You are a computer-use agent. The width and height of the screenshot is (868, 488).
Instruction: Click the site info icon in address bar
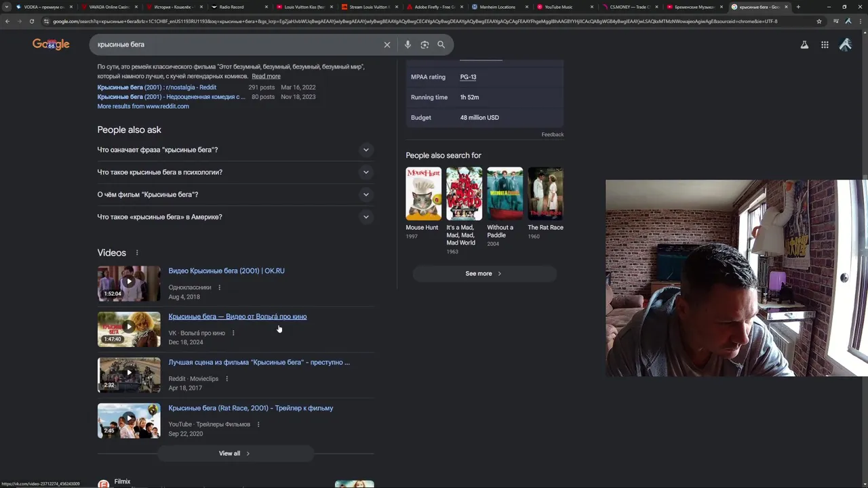click(x=46, y=21)
